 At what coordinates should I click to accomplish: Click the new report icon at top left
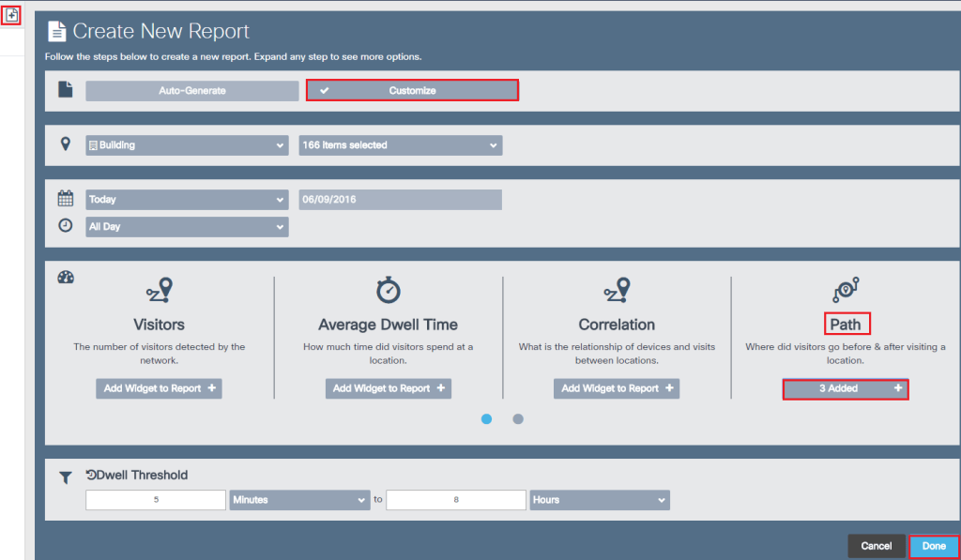11,15
